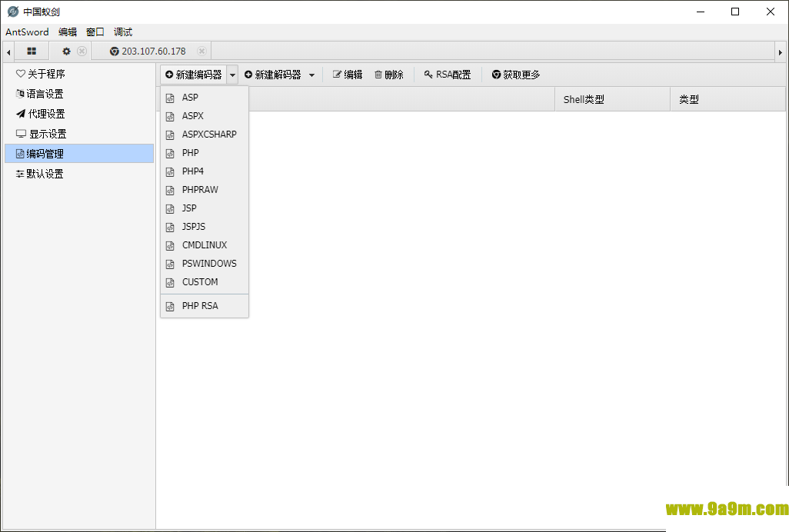Choose ASP from the encoder menu
The image size is (789, 532).
pos(205,98)
